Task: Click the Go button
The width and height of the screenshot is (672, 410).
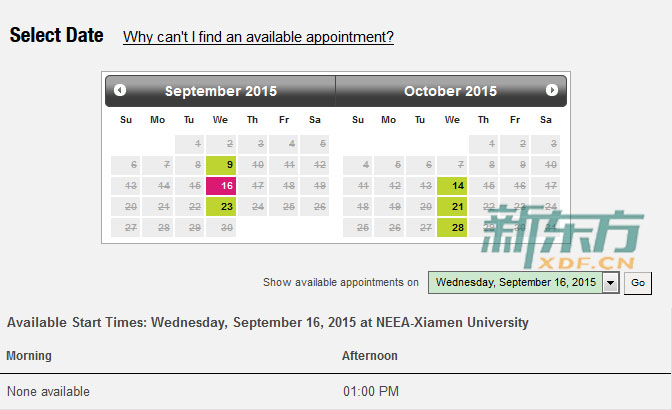Action: point(638,283)
